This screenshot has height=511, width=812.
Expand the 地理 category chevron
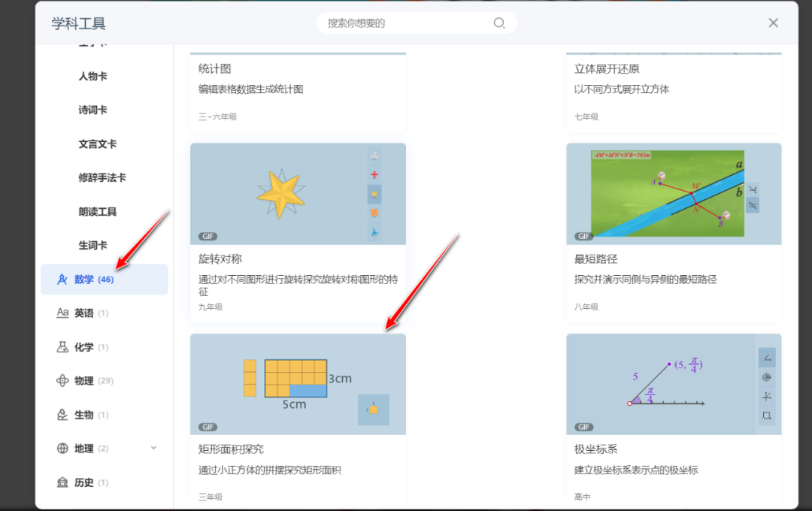pyautogui.click(x=153, y=448)
